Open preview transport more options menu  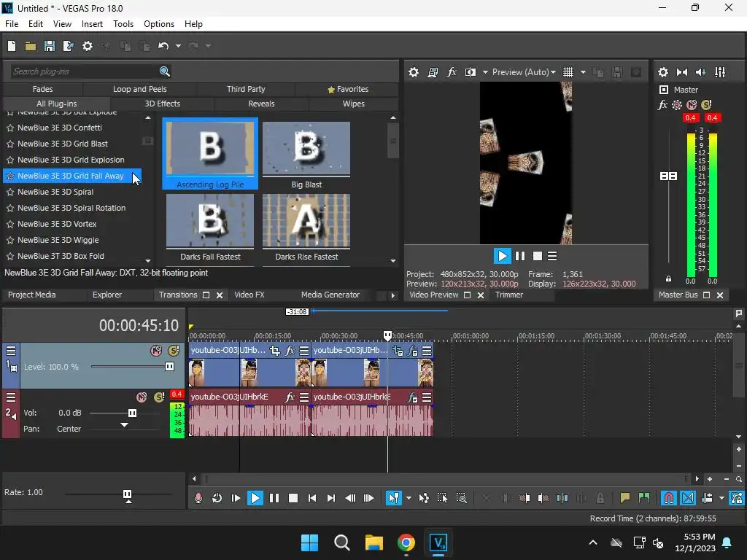coord(552,256)
